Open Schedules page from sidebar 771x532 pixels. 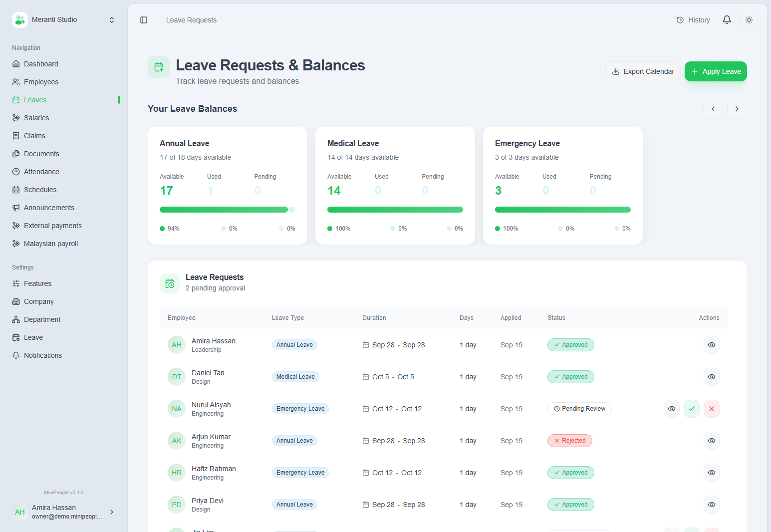tap(64, 190)
